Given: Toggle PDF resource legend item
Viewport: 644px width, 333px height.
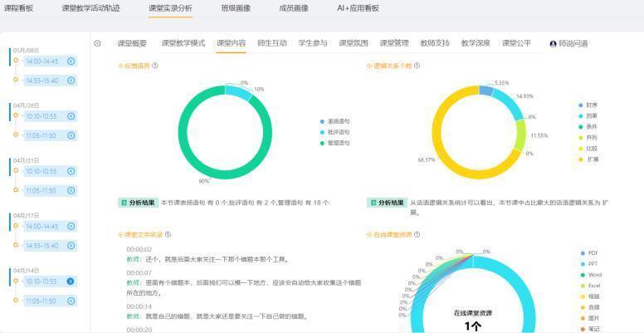Looking at the screenshot, I should click(x=590, y=252).
